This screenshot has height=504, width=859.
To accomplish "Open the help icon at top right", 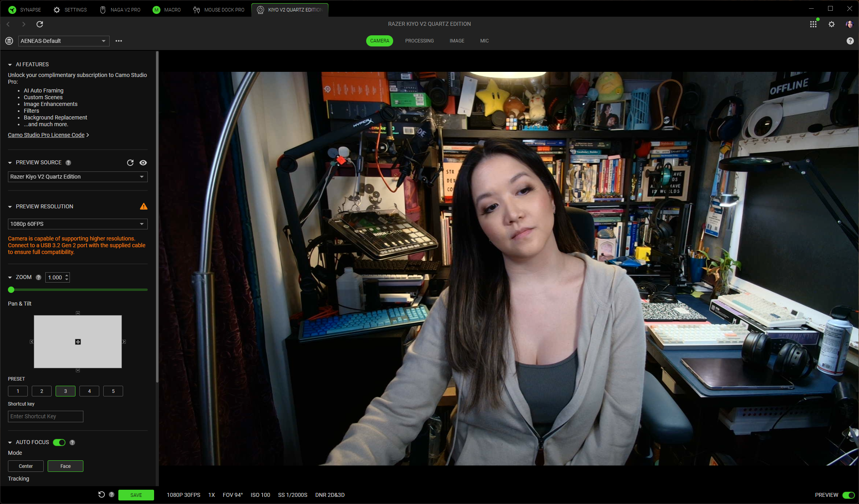I will (x=850, y=41).
